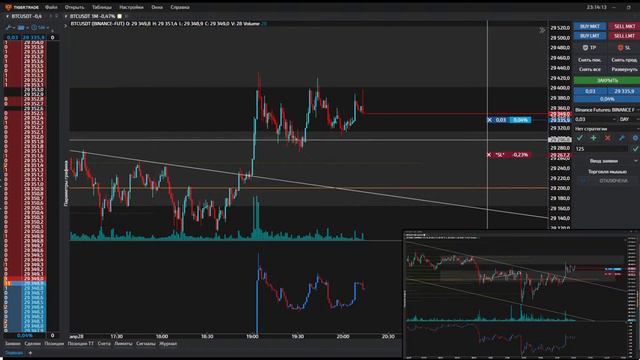Open the Нет стратегии strategy dropdown
Image resolution: width=640 pixels, height=360 pixels.
[x=607, y=129]
